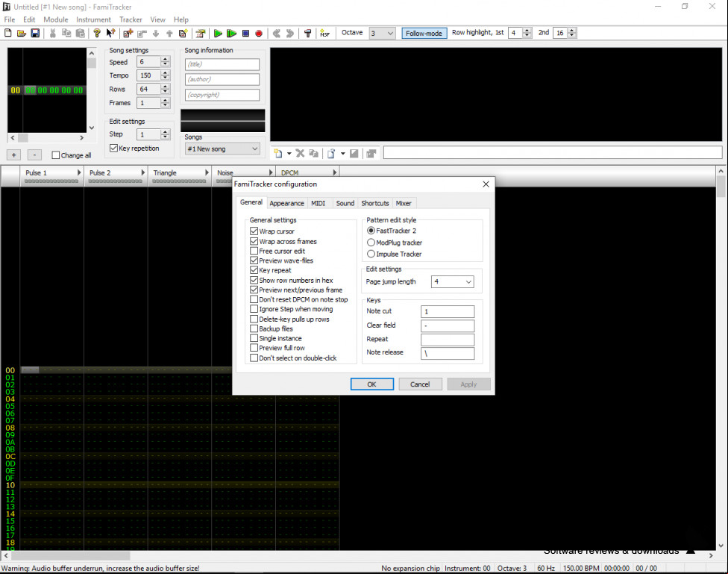This screenshot has height=574, width=728.
Task: Enable the Backup files checkbox
Action: [x=254, y=328]
